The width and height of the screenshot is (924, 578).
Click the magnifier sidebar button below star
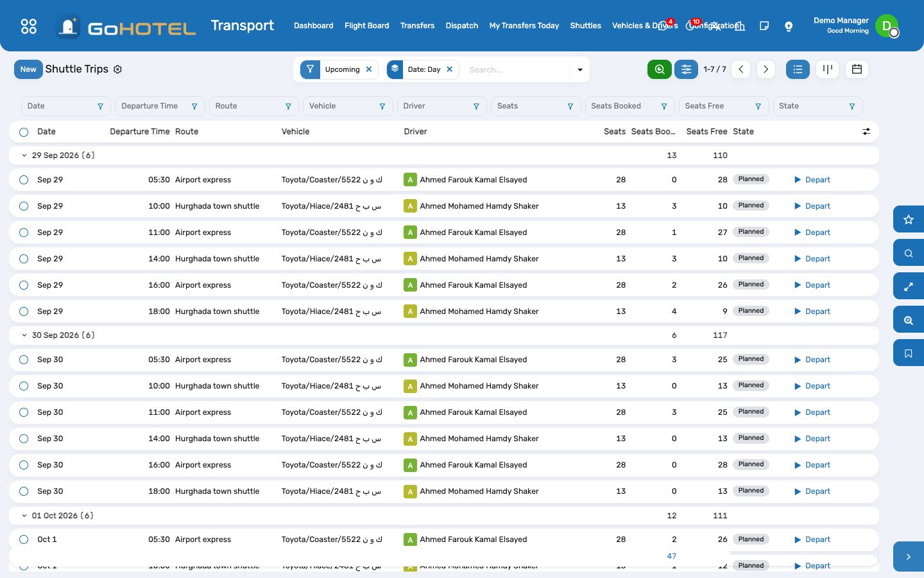(909, 253)
